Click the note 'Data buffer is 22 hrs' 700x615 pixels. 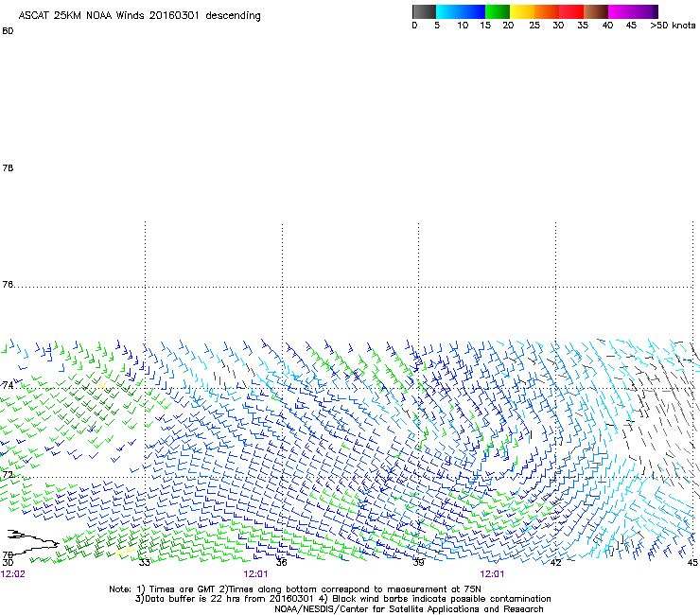[x=193, y=599]
